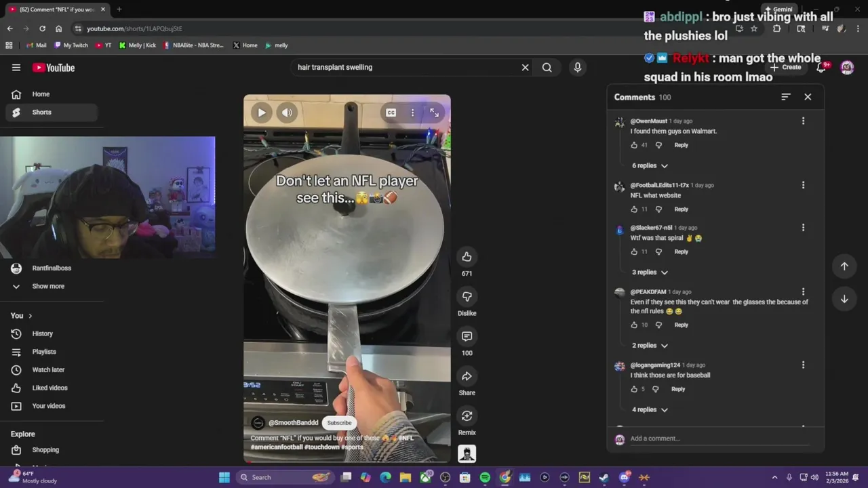The height and width of the screenshot is (488, 868).
Task: Open a new Chrome tab
Action: pyautogui.click(x=119, y=9)
